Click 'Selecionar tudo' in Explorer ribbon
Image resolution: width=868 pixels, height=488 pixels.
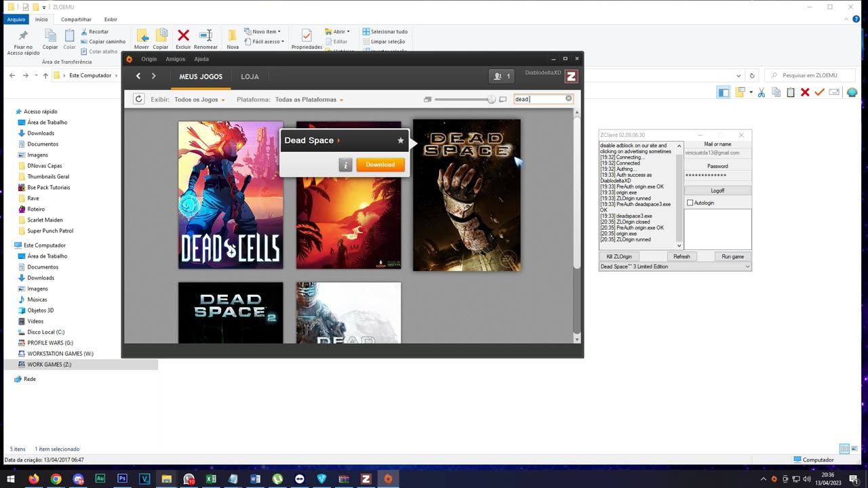coord(385,32)
